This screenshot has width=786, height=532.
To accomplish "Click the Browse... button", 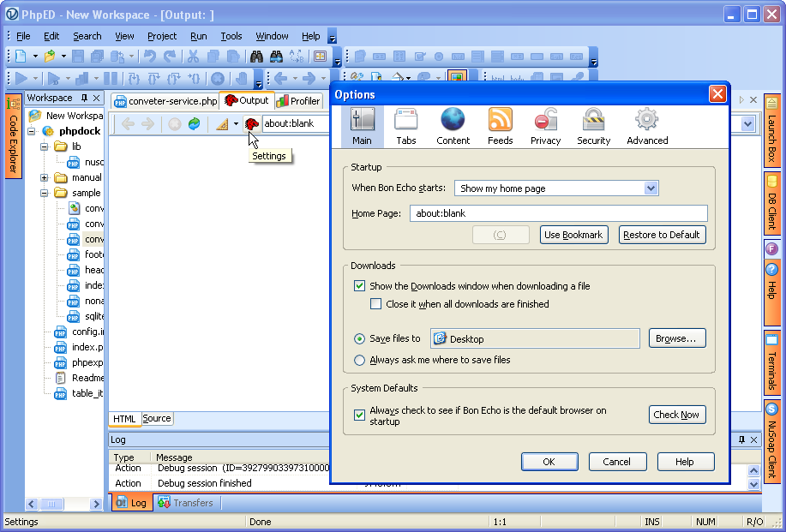I will click(677, 338).
